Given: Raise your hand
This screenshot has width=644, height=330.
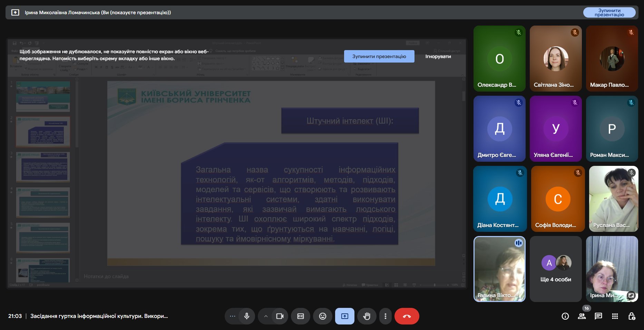Looking at the screenshot, I should (x=367, y=316).
